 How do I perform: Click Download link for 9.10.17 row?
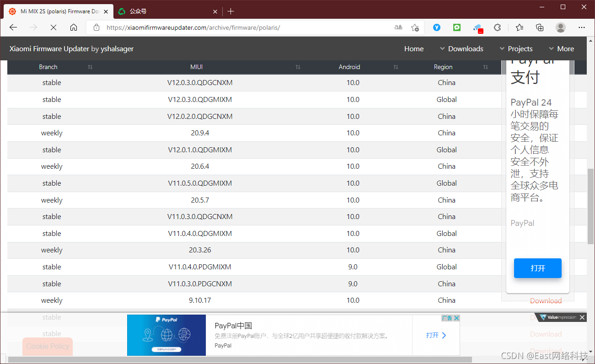(546, 300)
